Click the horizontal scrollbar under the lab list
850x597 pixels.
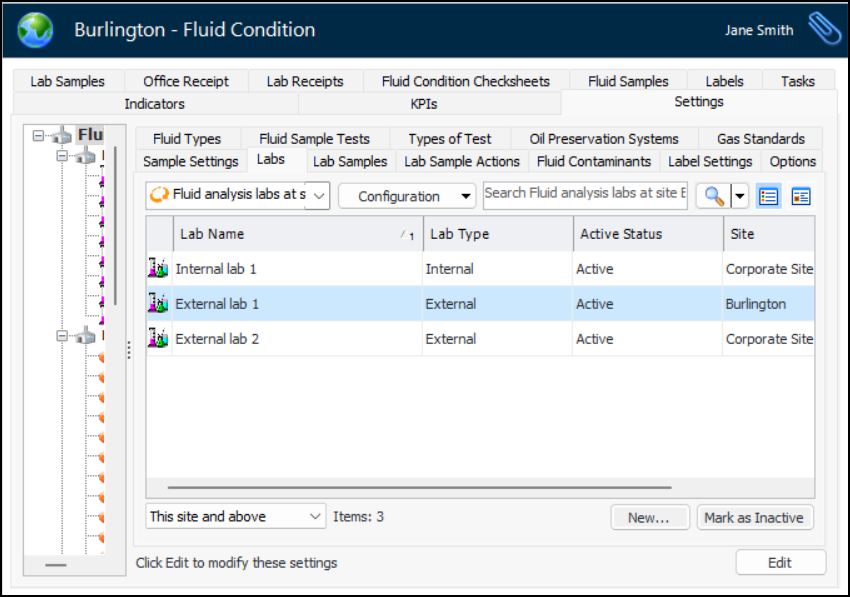[x=420, y=488]
